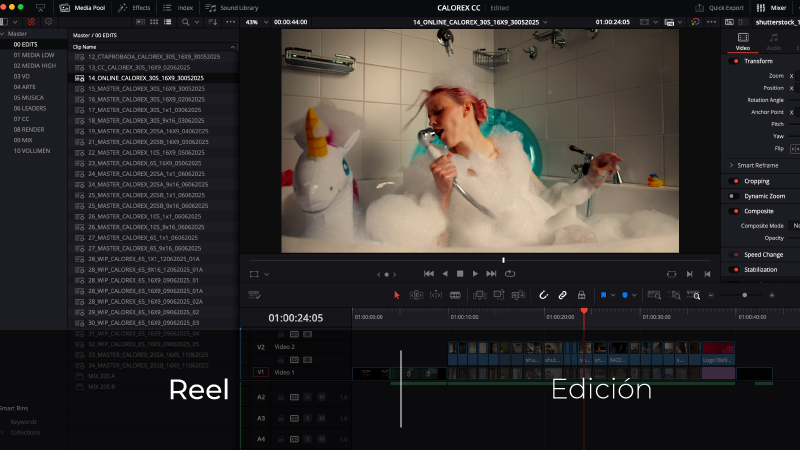
Task: Activate the Dynamic Trim Mode tool
Action: click(436, 295)
